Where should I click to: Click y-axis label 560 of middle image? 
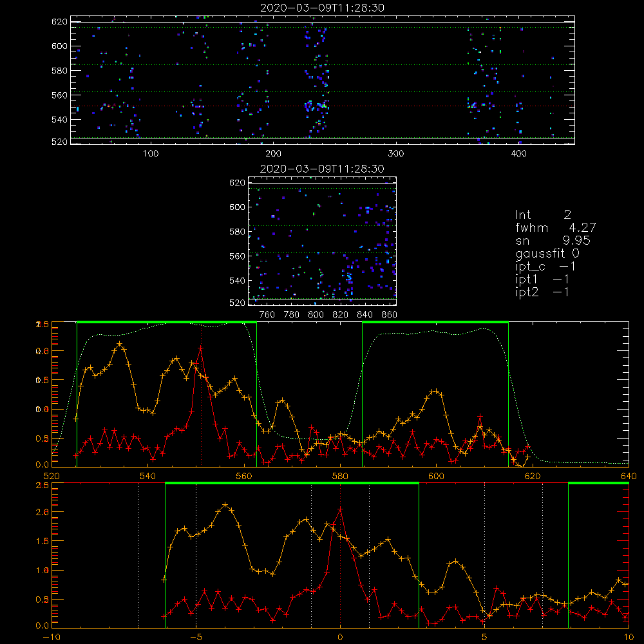click(238, 256)
